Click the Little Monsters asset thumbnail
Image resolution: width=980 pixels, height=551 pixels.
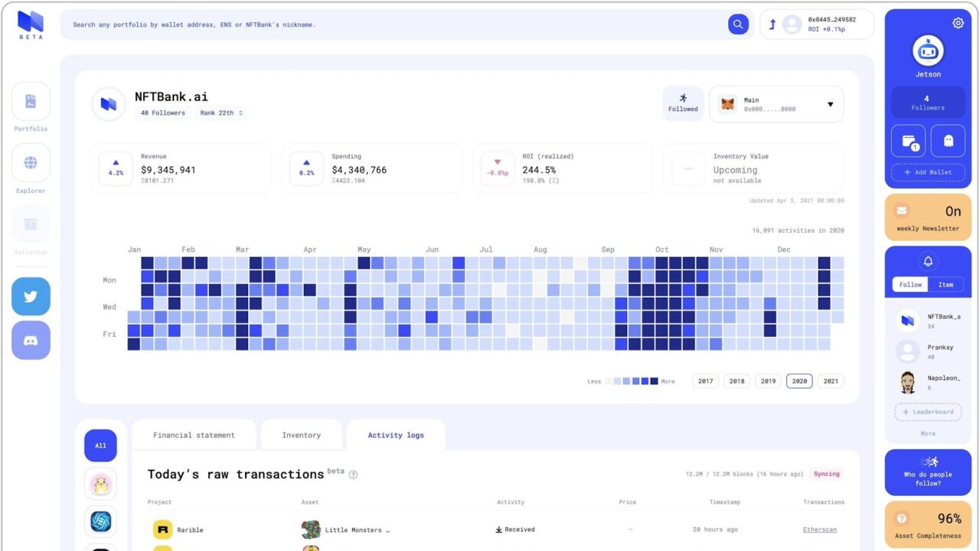pyautogui.click(x=311, y=530)
